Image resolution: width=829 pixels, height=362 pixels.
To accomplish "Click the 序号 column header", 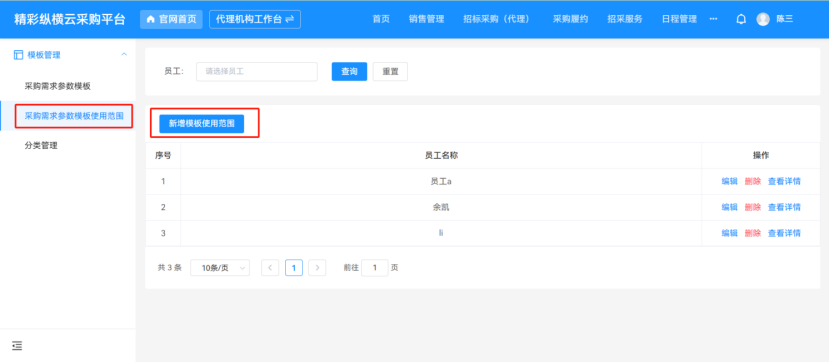I will pyautogui.click(x=163, y=155).
